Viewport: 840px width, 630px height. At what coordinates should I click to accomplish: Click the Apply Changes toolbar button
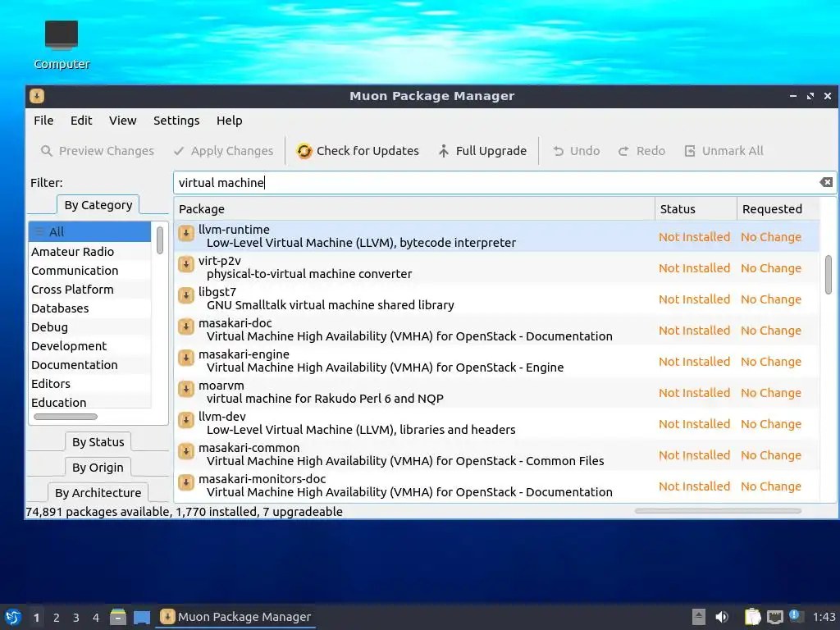[x=223, y=151]
